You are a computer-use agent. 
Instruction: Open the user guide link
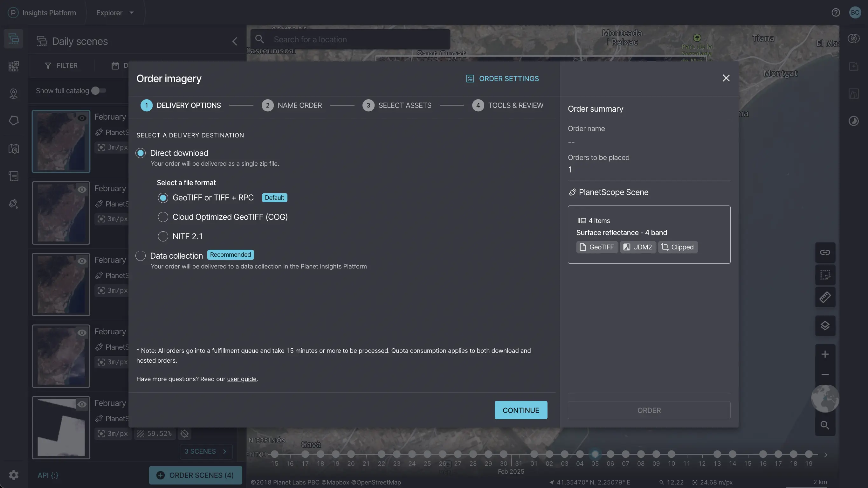[242, 379]
